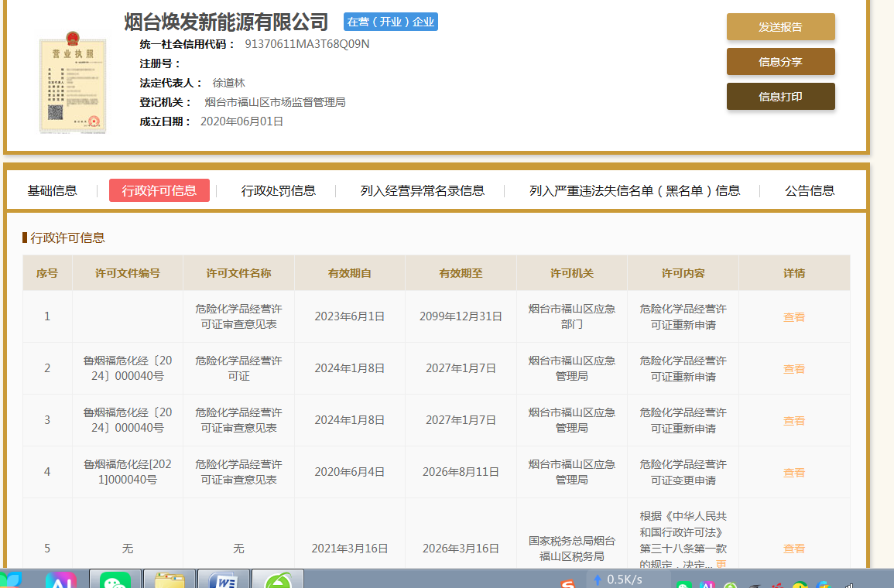This screenshot has height=588, width=894.
Task: Go to the 列入经营异常名录信息 tab
Action: click(423, 190)
